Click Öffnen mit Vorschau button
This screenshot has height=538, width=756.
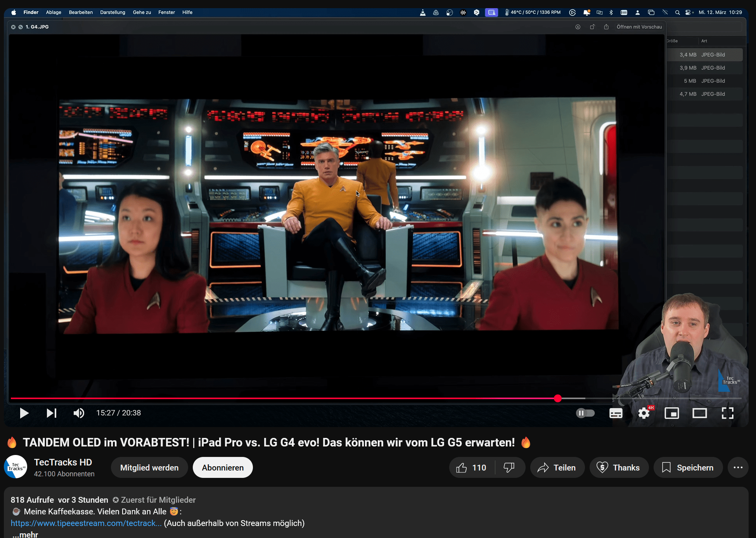pyautogui.click(x=639, y=27)
